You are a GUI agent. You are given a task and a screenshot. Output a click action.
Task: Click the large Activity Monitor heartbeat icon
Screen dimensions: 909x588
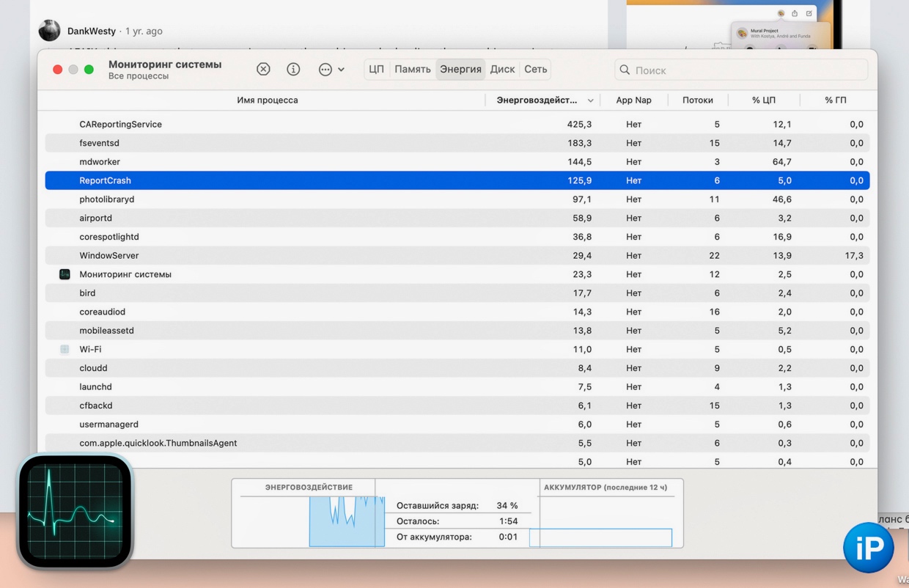(x=75, y=512)
